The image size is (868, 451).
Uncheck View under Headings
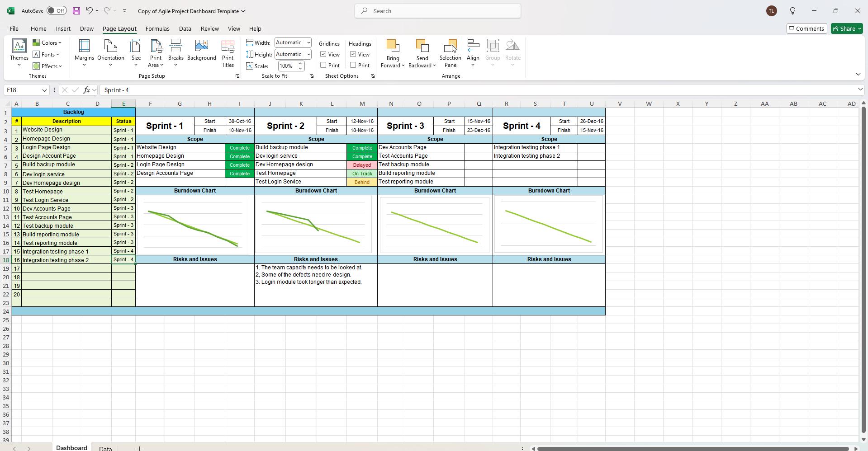point(353,54)
